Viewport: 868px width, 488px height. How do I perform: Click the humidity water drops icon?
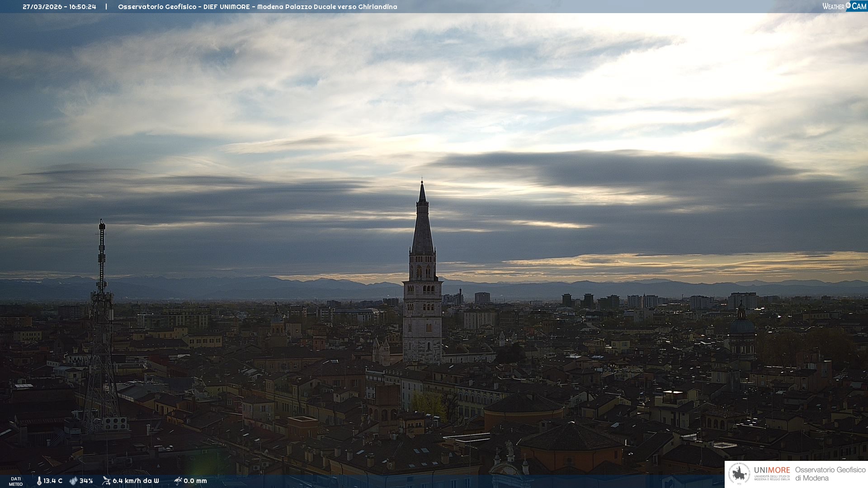(73, 481)
